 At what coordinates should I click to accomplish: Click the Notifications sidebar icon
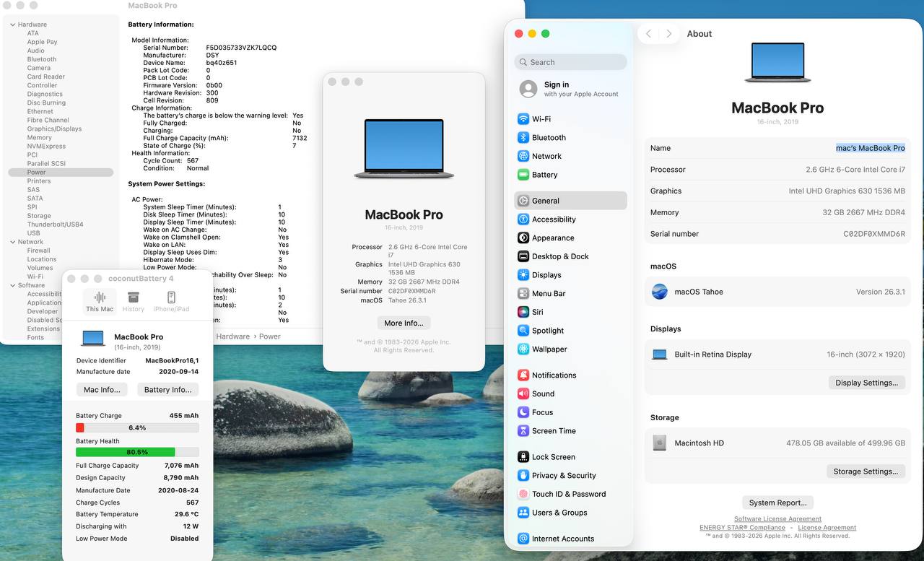tap(523, 375)
